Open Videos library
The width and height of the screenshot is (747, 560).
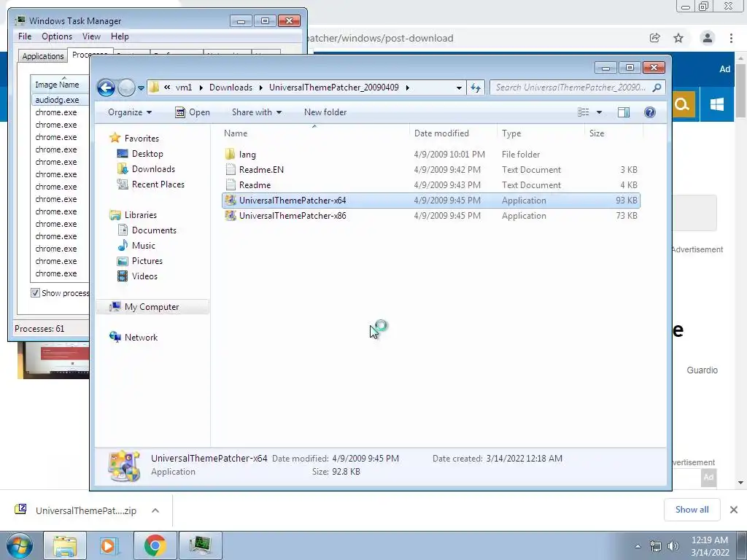[x=137, y=276]
